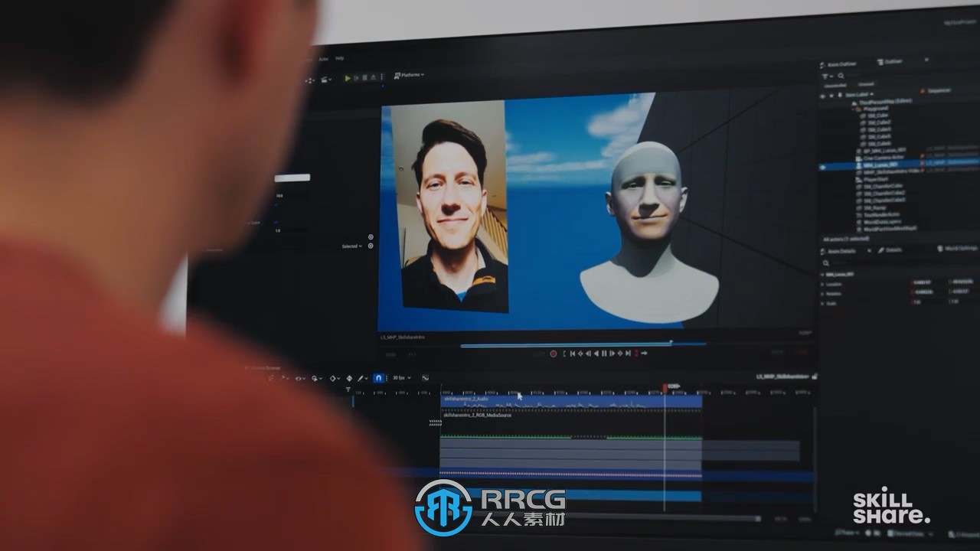Step back one frame in transport
Viewport: 980px width, 551px height.
[589, 354]
